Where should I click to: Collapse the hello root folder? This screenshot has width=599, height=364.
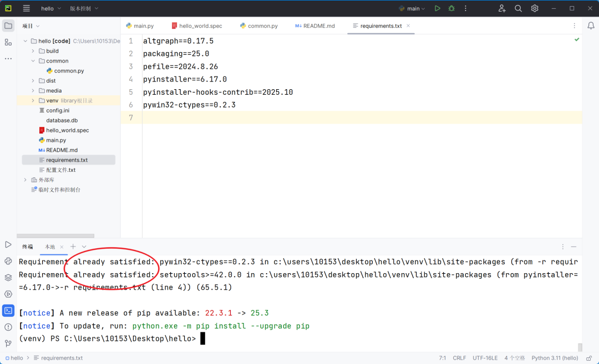pyautogui.click(x=25, y=41)
